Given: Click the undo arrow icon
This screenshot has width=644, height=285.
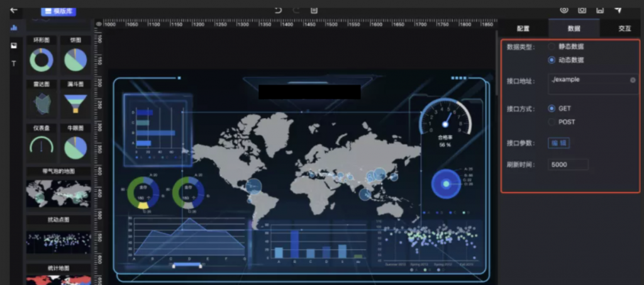Looking at the screenshot, I should (x=278, y=10).
